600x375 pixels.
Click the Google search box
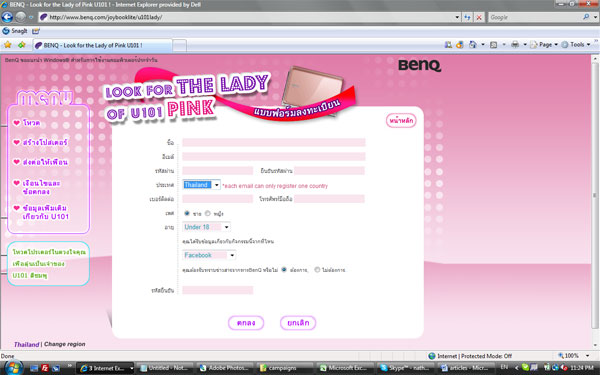[x=535, y=17]
